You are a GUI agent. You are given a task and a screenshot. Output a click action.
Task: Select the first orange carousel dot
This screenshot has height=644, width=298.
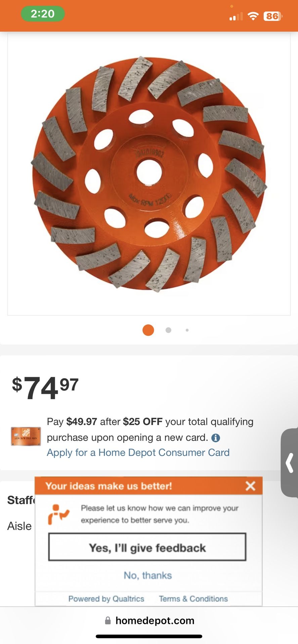pos(148,330)
